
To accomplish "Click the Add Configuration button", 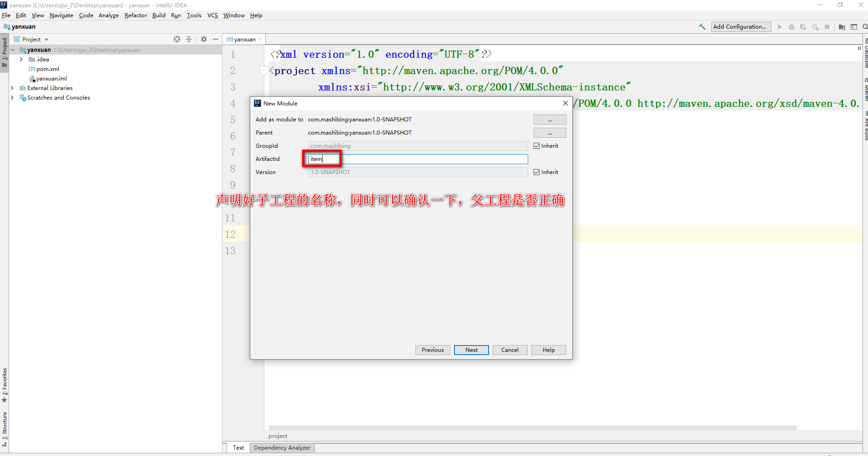I will coord(741,27).
